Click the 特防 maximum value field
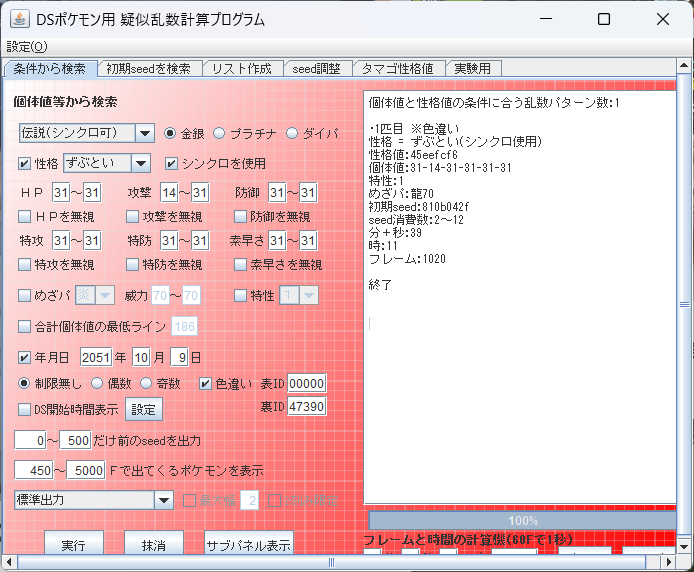The height and width of the screenshot is (572, 694). tap(200, 240)
